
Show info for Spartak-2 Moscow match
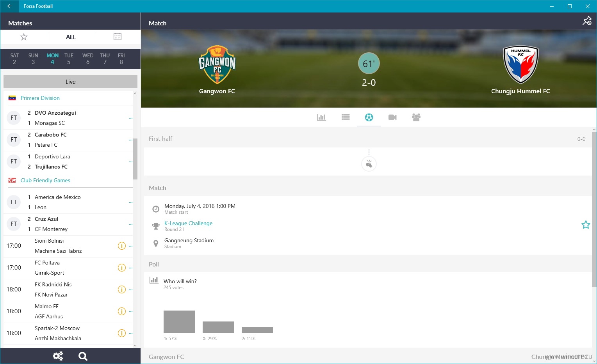(x=122, y=333)
